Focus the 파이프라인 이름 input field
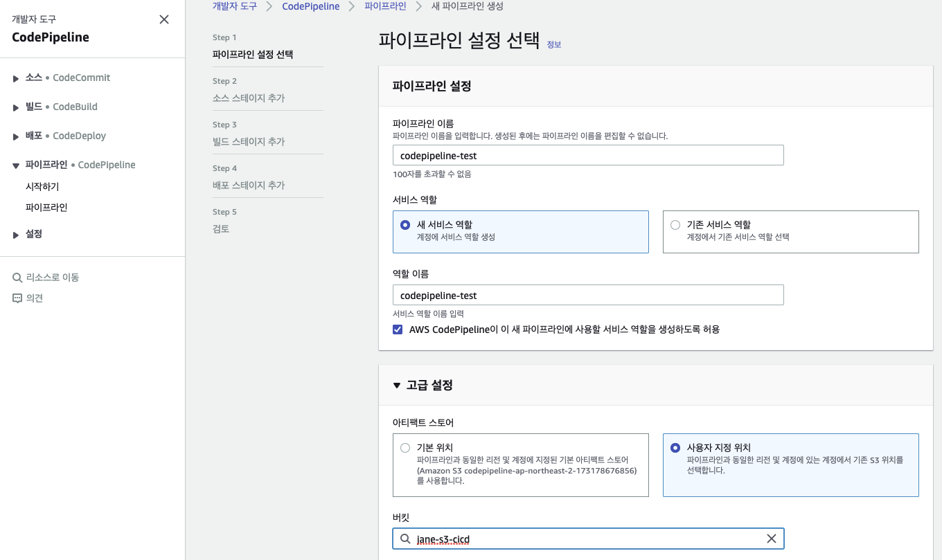Screen dimensions: 942x560 pyautogui.click(x=588, y=155)
